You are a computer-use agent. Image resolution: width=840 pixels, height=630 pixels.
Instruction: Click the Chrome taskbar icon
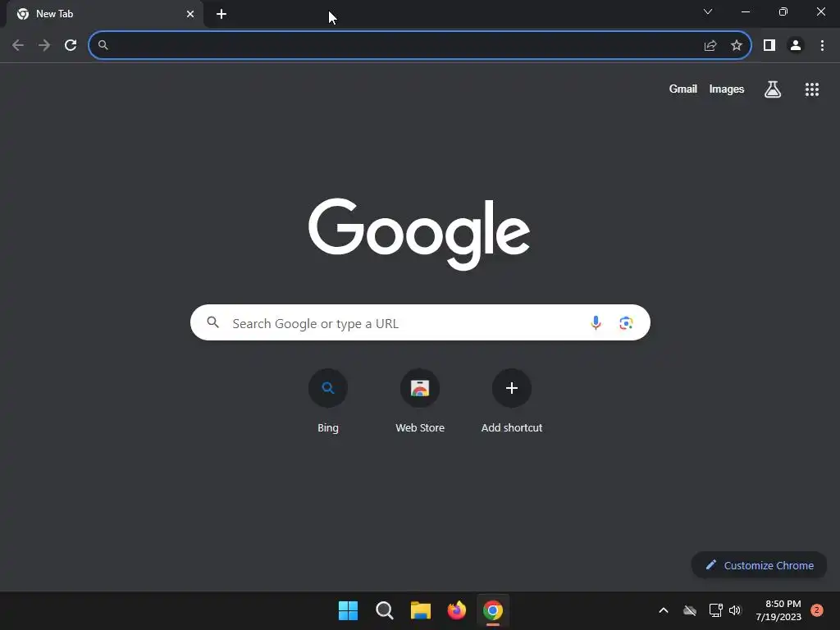(x=493, y=610)
